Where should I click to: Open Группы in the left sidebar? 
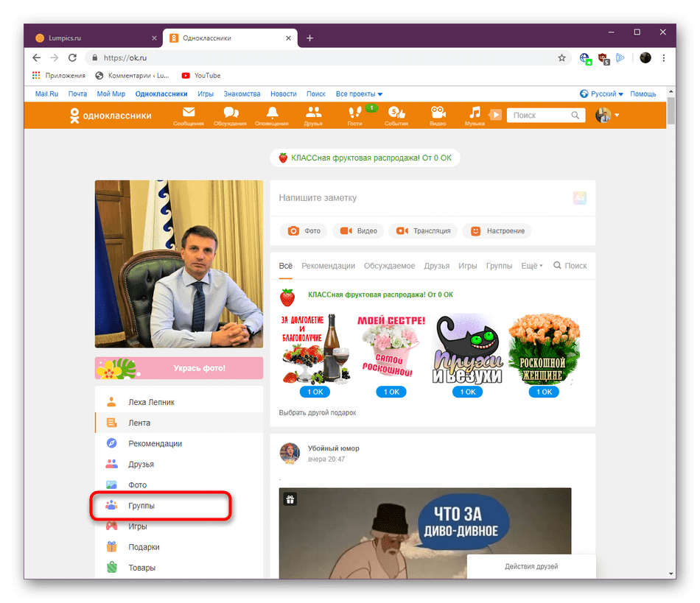pyautogui.click(x=178, y=505)
